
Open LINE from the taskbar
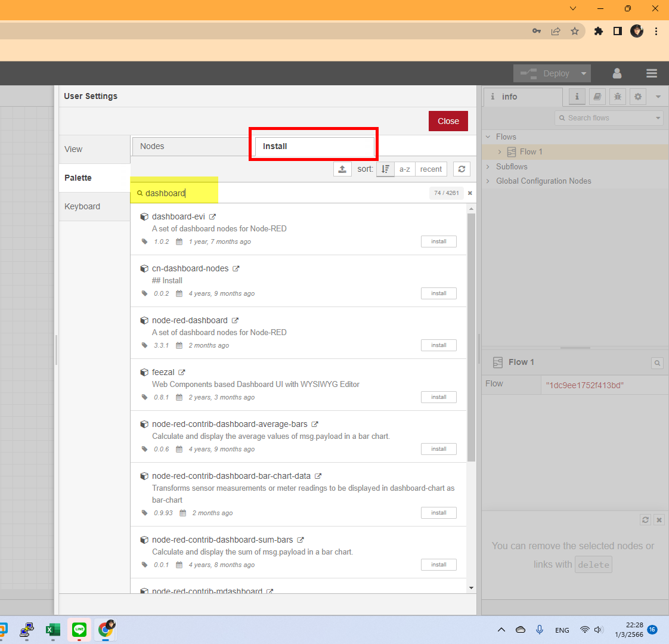(x=79, y=630)
